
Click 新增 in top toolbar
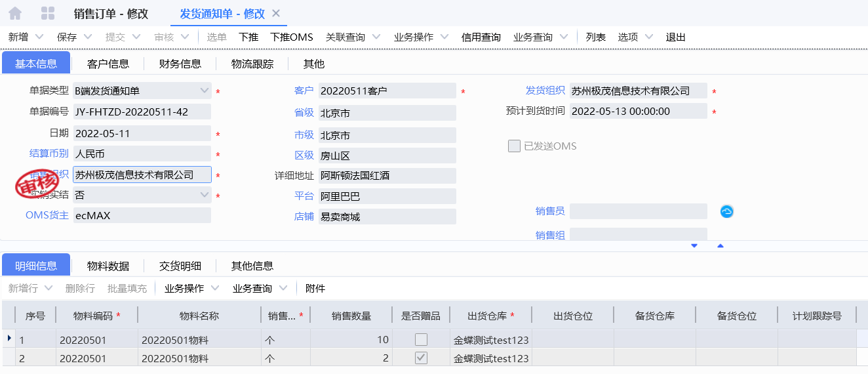pos(18,37)
